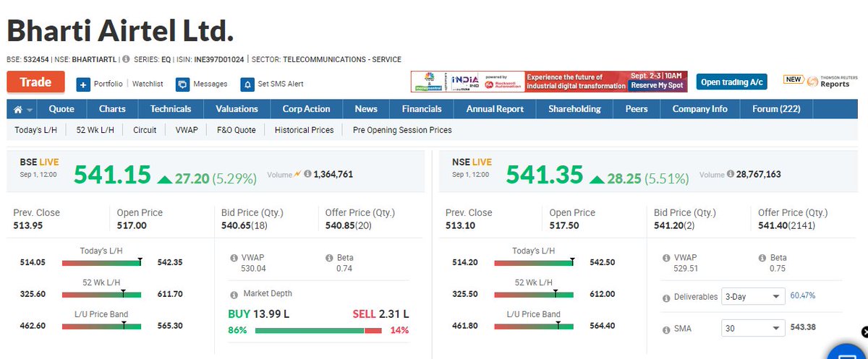
Task: Click Open trading A/c button
Action: [732, 82]
